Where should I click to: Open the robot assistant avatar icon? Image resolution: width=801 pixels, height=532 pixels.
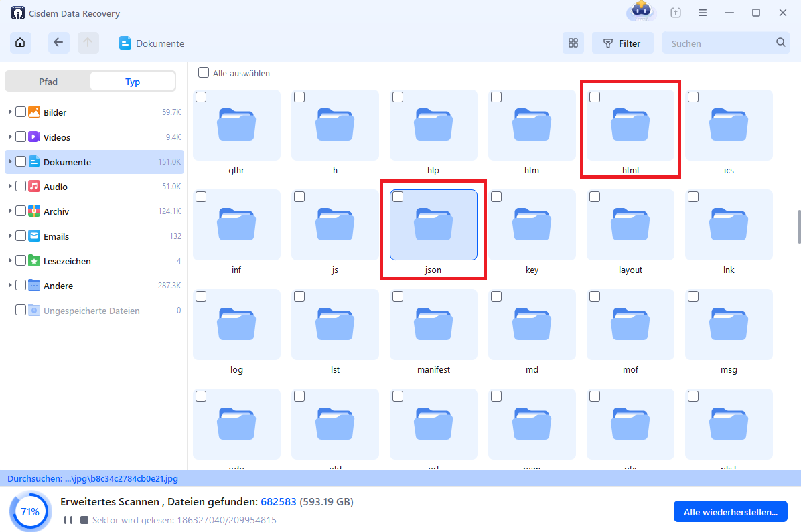point(642,11)
